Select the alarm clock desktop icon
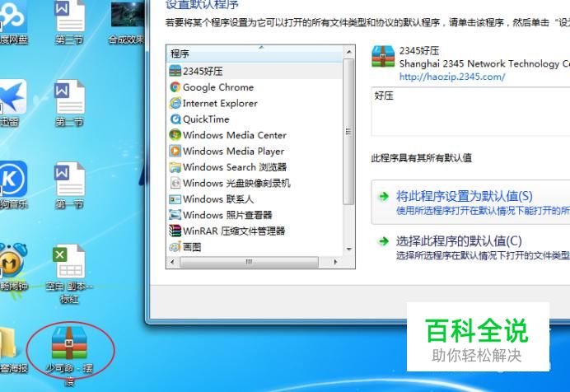 point(12,260)
